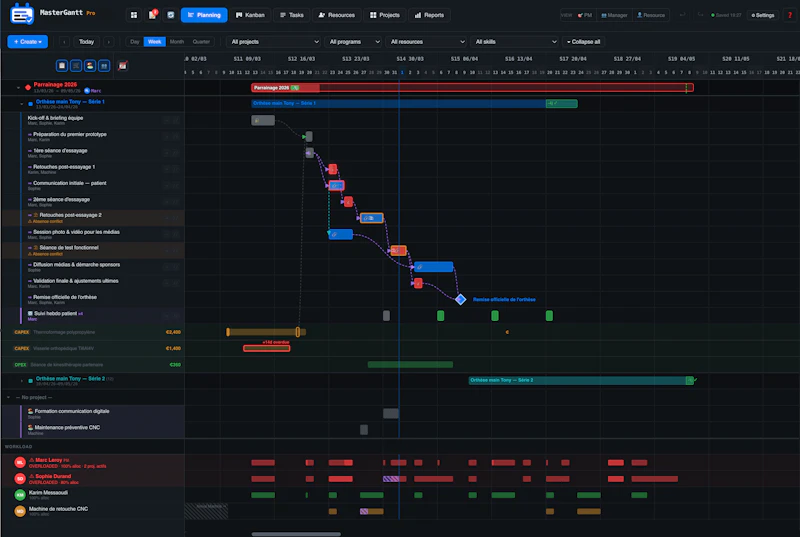Click the red Parrainage 2026 Gantt bar
Image resolution: width=800 pixels, height=537 pixels.
click(472, 88)
